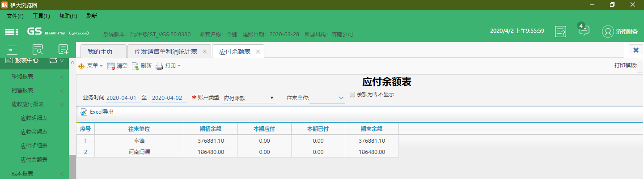The height and width of the screenshot is (179, 644).
Task: Click the 打印模板 field
Action: (640, 66)
